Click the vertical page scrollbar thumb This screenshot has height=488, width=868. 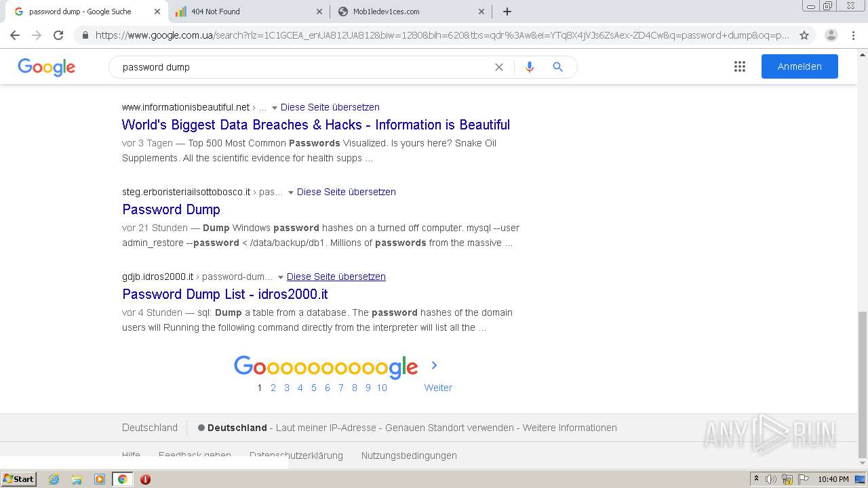(x=863, y=384)
